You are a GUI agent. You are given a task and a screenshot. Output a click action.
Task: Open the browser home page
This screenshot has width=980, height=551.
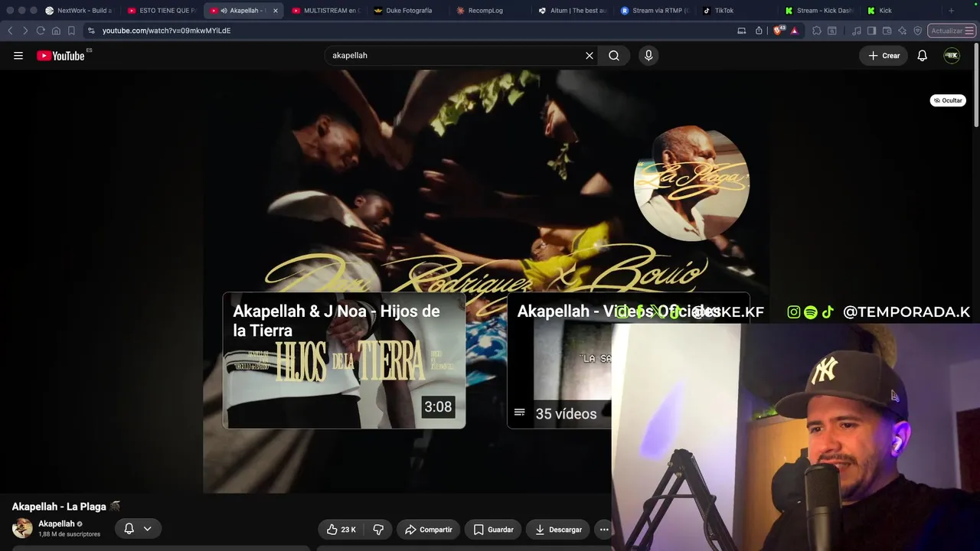tap(56, 31)
